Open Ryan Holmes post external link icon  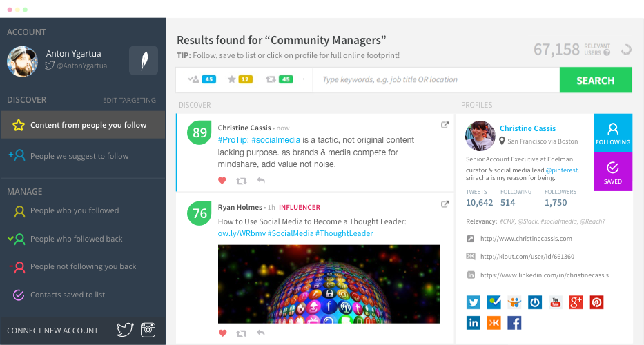445,204
